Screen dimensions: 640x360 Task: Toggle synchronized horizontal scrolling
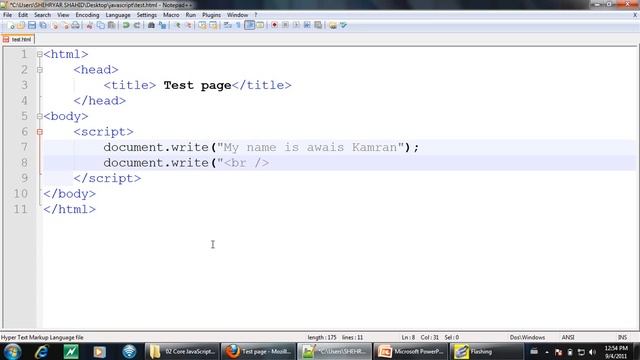213,25
